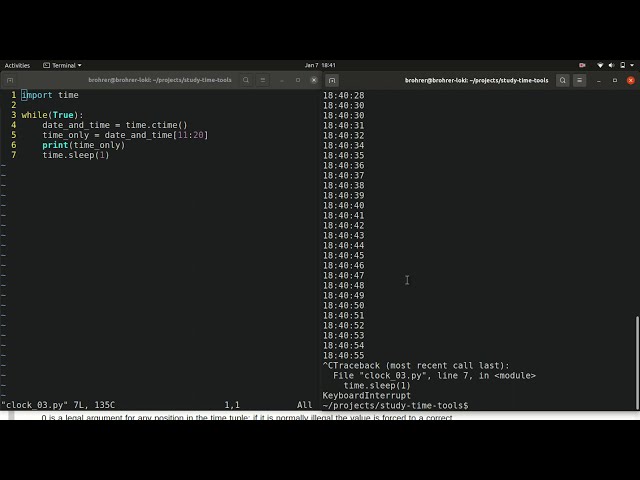Click the output line 18:40:34
The height and width of the screenshot is (480, 640).
coord(344,145)
